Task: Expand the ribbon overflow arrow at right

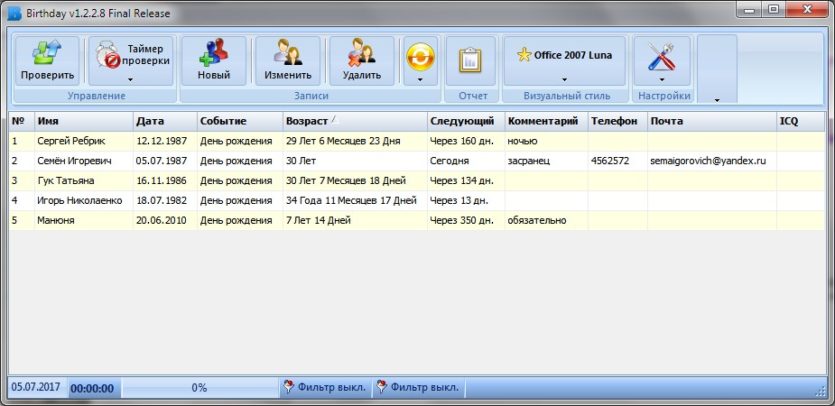Action: [717, 100]
